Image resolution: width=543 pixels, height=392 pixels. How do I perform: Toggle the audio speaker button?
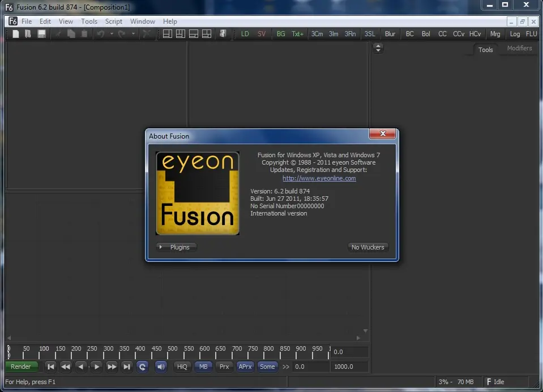click(x=161, y=367)
